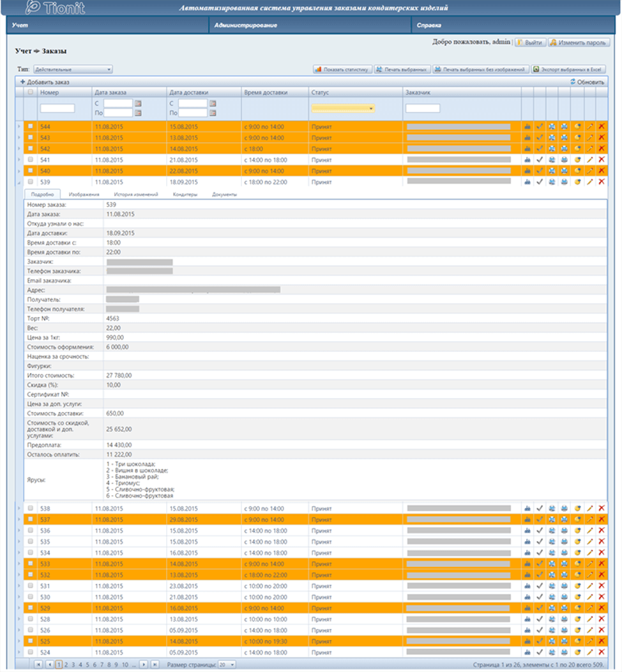Edit order 543 using the pencil icon
The width and height of the screenshot is (622, 672).
coord(590,137)
